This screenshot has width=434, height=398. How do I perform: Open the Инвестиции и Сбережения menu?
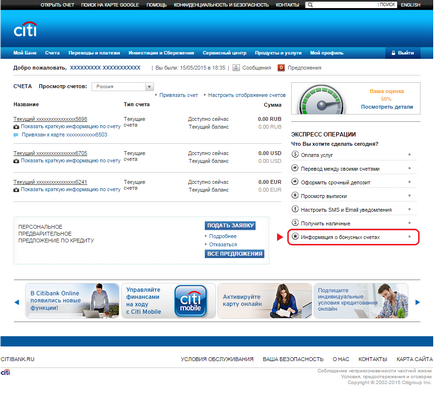(161, 53)
